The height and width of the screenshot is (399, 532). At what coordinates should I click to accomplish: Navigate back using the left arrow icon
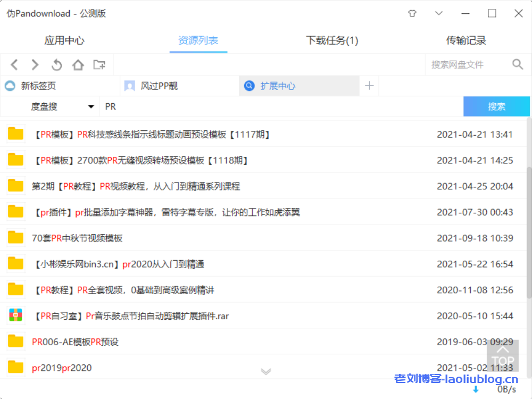click(x=14, y=64)
